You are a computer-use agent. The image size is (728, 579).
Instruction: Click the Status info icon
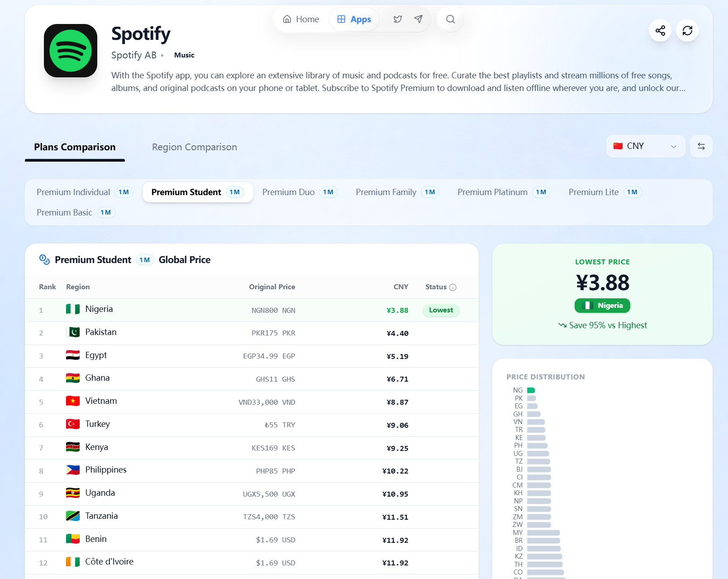coord(453,287)
